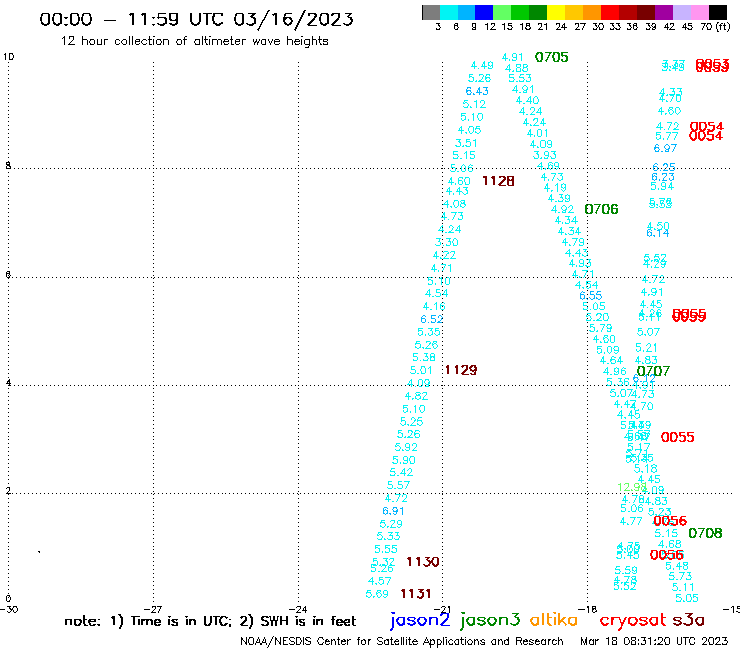Click the subtitle '12 hour collection of altimeter wave heights'

point(194,41)
